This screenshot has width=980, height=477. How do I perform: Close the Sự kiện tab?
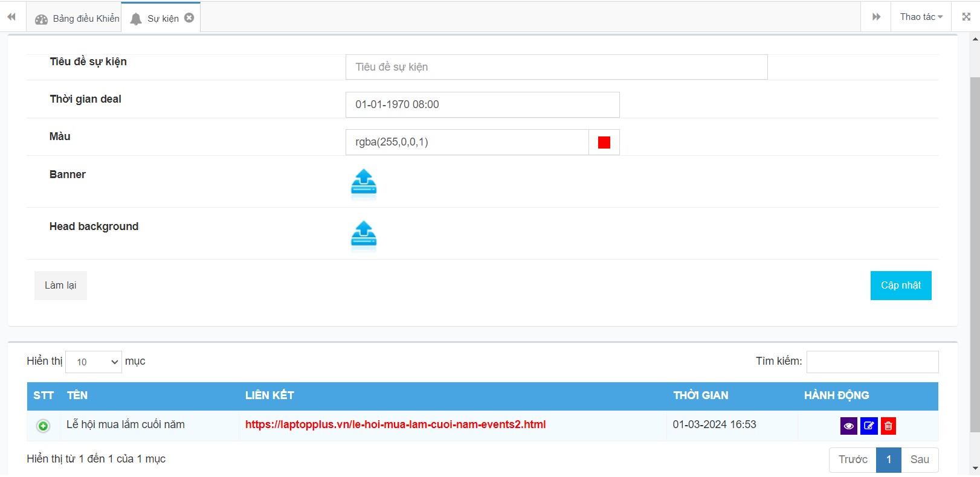pos(189,18)
